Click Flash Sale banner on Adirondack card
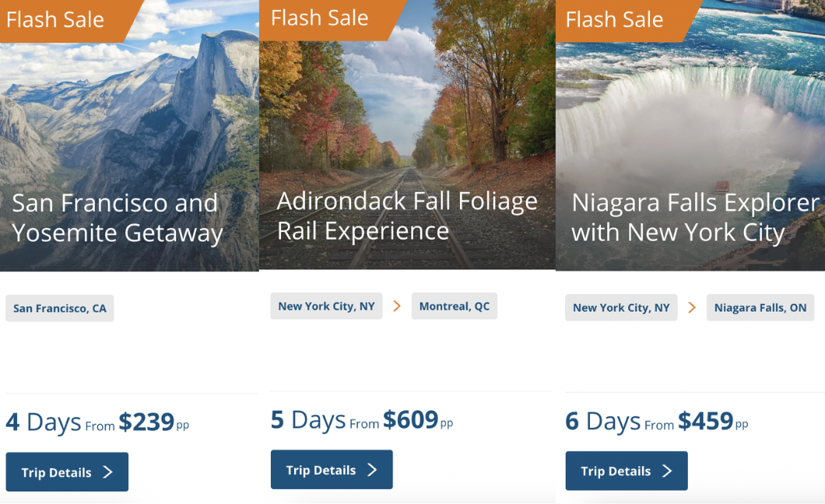Screen dimensions: 825x504 coord(320,18)
